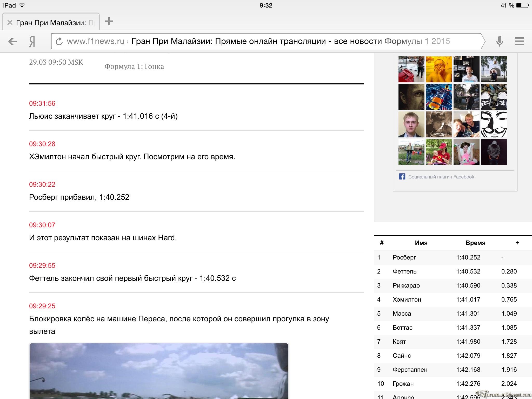Click the 09:30:28 timestamp
Screen dimensions: 532x399
point(42,144)
